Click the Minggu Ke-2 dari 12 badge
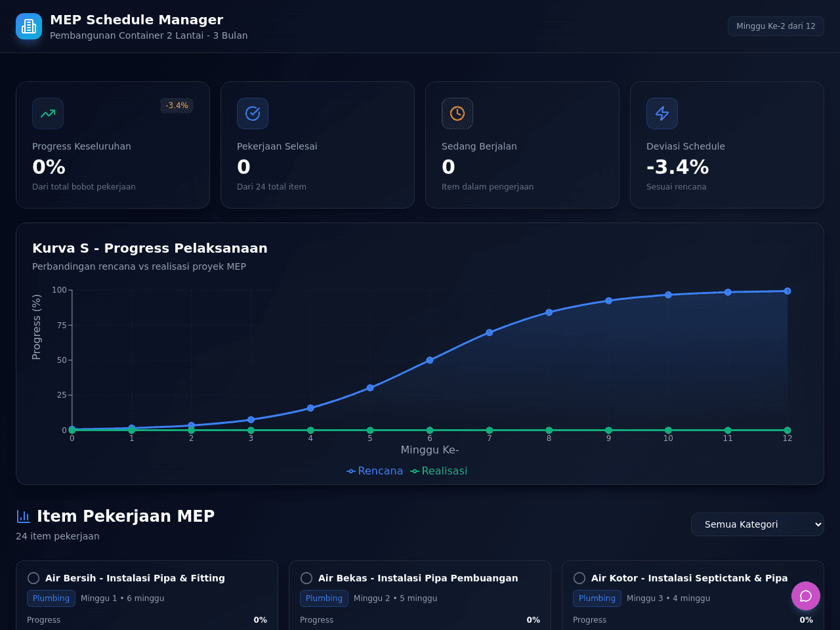Screen dimensions: 840x630 pos(776,26)
